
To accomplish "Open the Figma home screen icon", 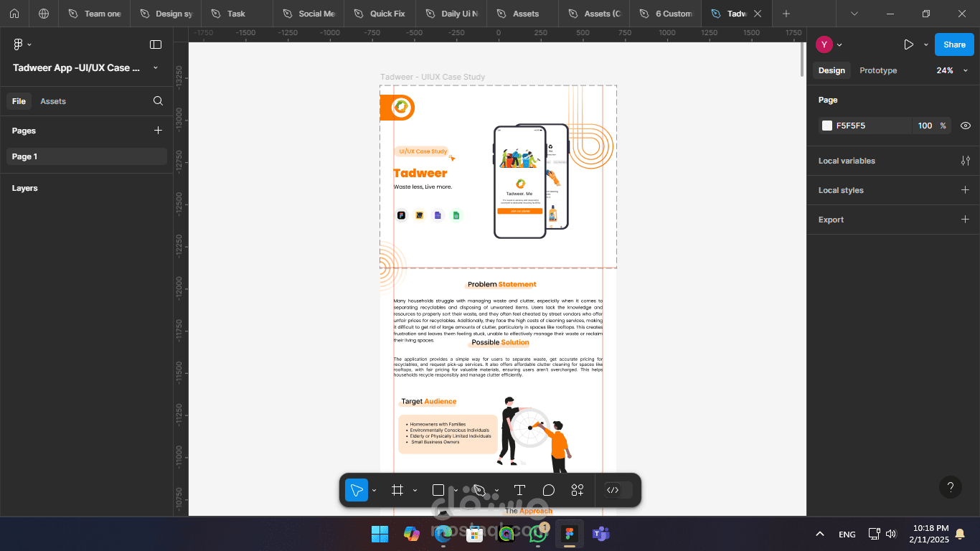I will (x=14, y=14).
